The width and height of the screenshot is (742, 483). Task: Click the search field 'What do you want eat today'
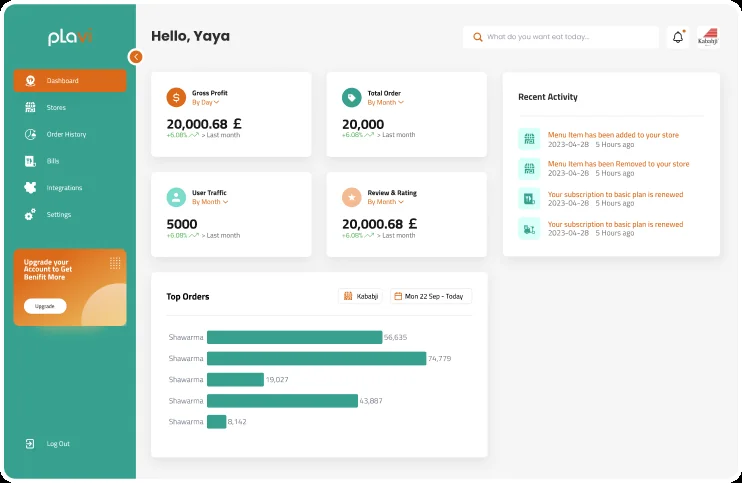(561, 37)
